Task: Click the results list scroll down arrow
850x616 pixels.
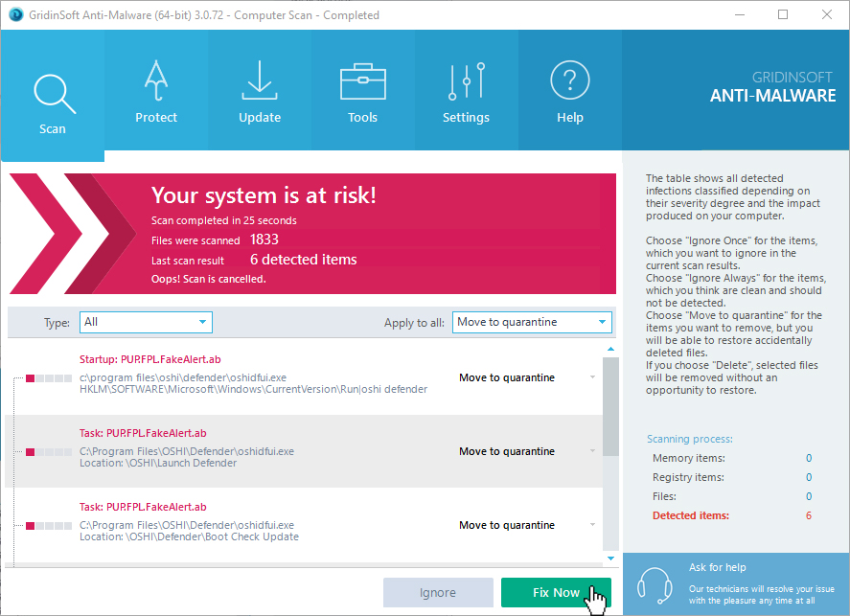Action: pyautogui.click(x=610, y=558)
